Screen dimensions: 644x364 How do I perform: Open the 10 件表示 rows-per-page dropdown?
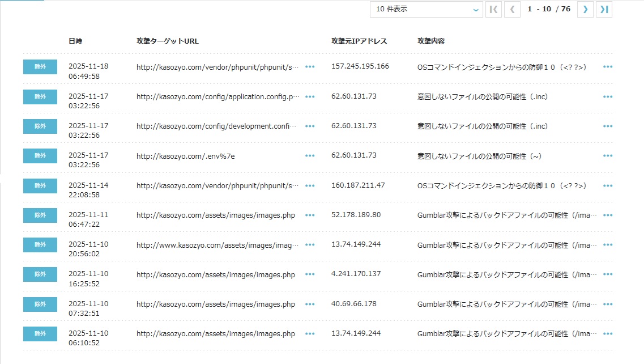426,9
